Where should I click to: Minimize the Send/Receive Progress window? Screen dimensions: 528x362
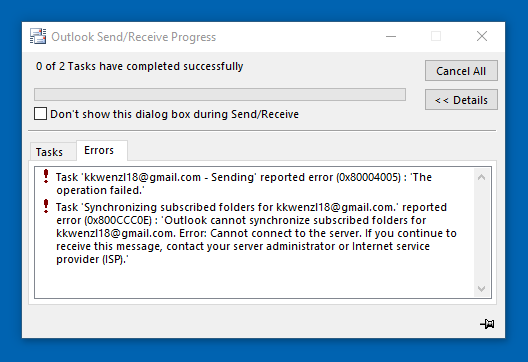point(391,36)
